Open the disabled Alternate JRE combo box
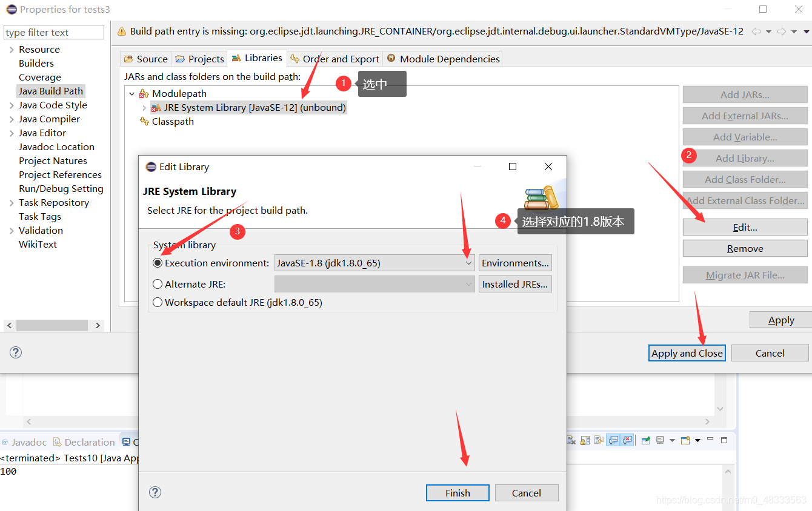812x511 pixels. (374, 284)
